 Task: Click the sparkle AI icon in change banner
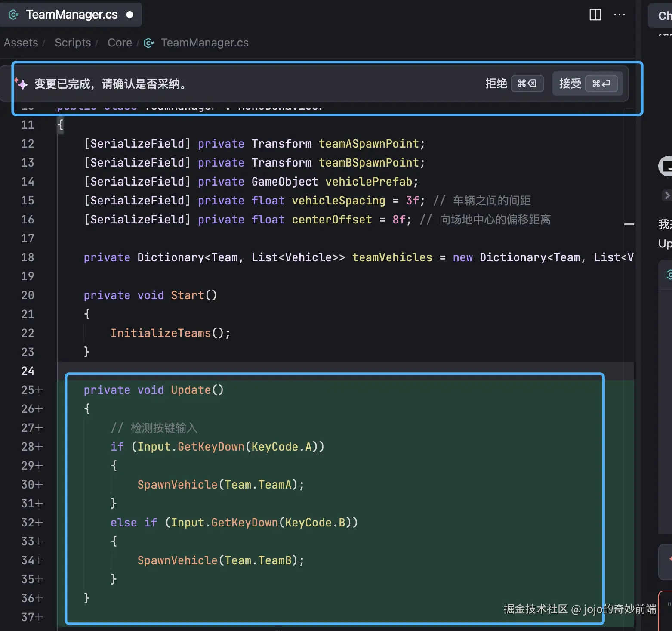[21, 84]
